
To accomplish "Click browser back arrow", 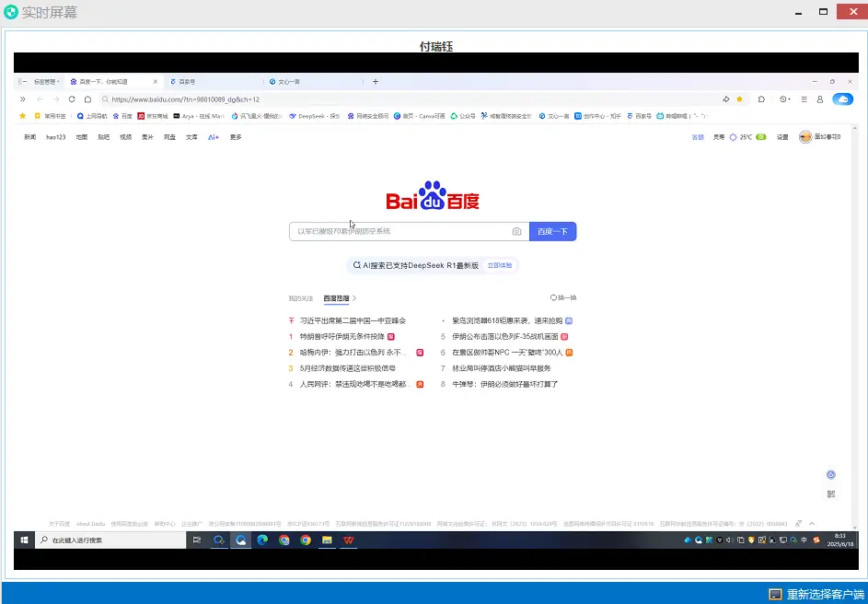I will [40, 99].
